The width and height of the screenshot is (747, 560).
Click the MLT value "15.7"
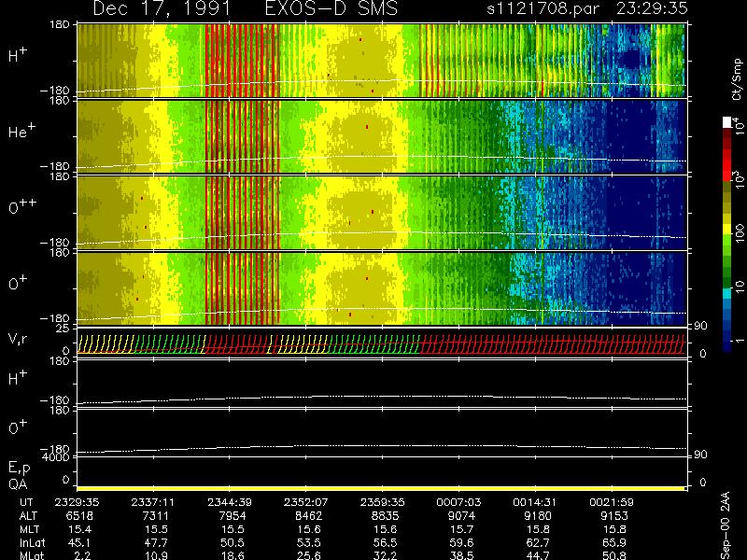click(x=461, y=529)
